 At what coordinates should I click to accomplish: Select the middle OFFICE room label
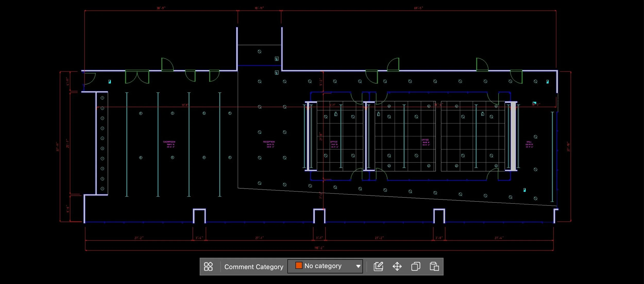425,140
